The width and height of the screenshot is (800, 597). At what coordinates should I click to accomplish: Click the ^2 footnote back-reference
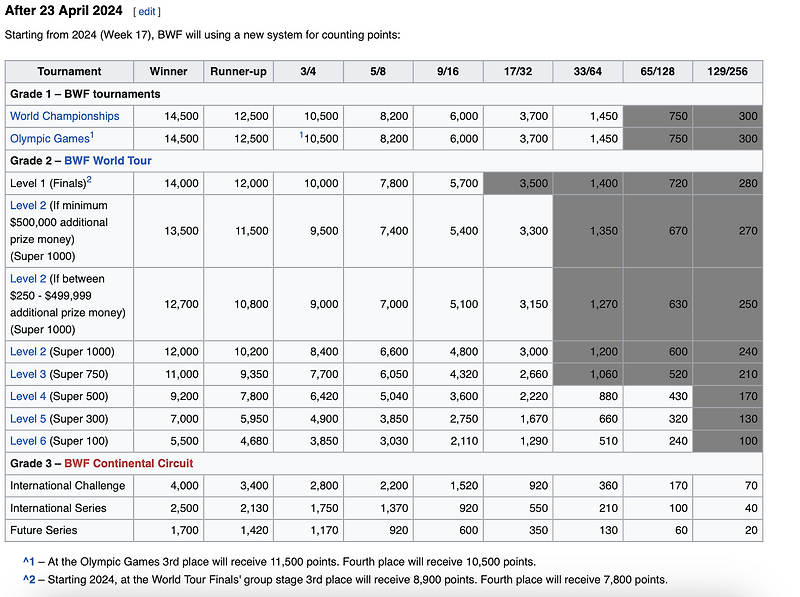pos(29,580)
